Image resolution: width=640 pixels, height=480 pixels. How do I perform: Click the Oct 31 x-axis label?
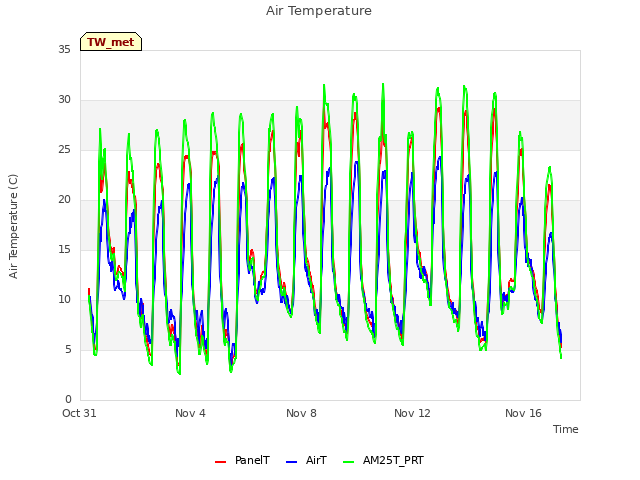(79, 413)
